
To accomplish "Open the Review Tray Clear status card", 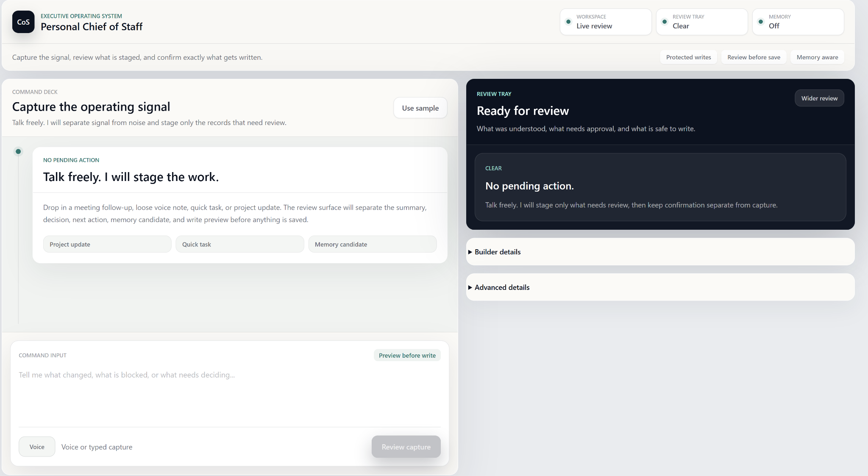I will [x=702, y=22].
